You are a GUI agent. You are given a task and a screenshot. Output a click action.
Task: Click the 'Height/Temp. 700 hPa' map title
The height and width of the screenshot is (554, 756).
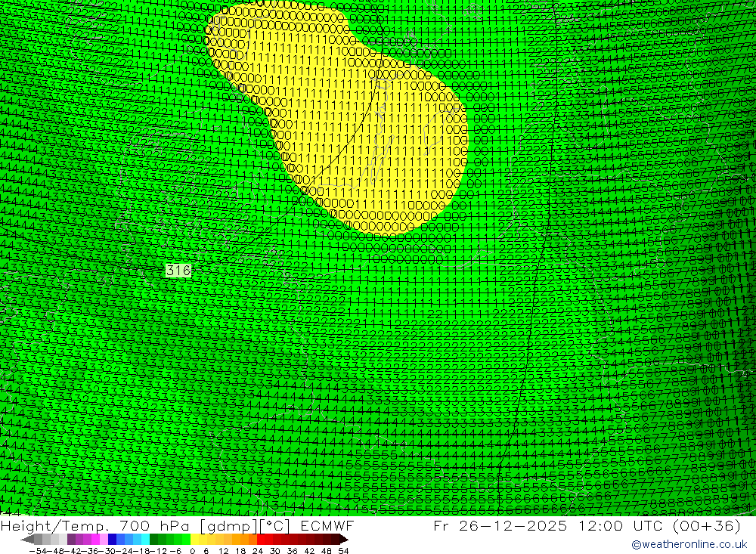(97, 525)
